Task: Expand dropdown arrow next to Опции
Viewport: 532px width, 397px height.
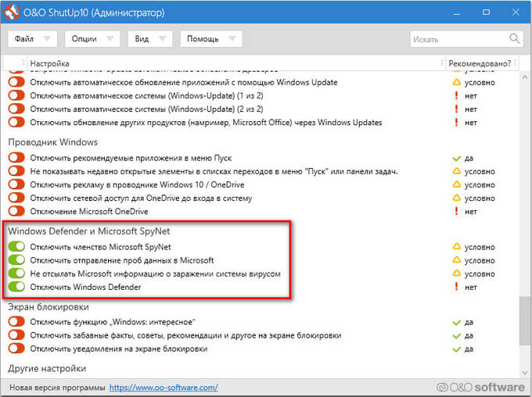Action: (110, 38)
